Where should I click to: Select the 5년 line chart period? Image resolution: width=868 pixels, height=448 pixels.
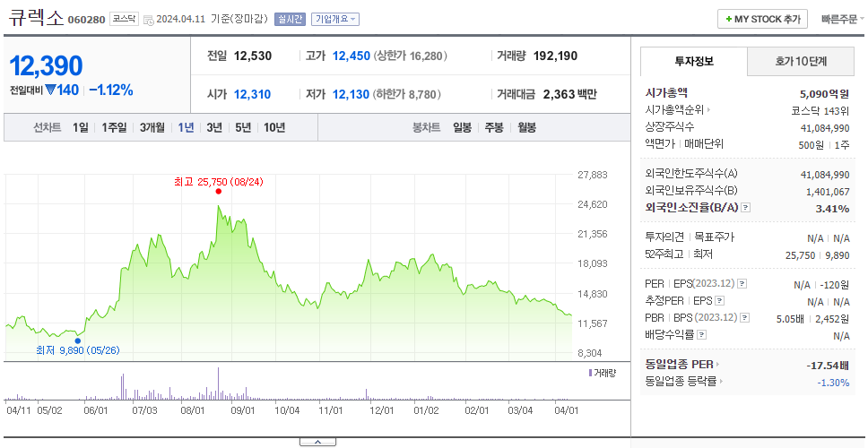click(x=243, y=128)
